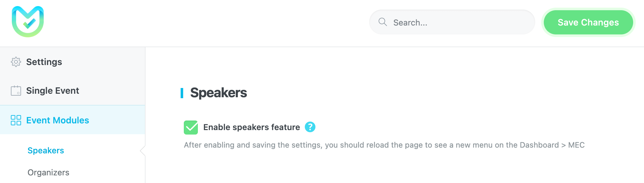Viewport: 644px width, 183px height.
Task: Click the sidebar arrow notch beside Speakers
Action: click(143, 151)
